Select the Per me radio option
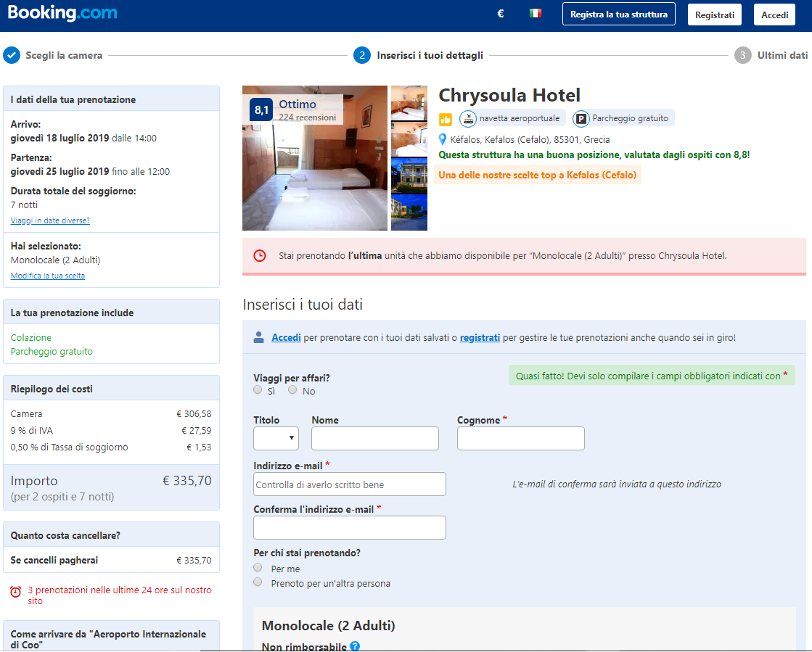The image size is (812, 652). pyautogui.click(x=258, y=568)
